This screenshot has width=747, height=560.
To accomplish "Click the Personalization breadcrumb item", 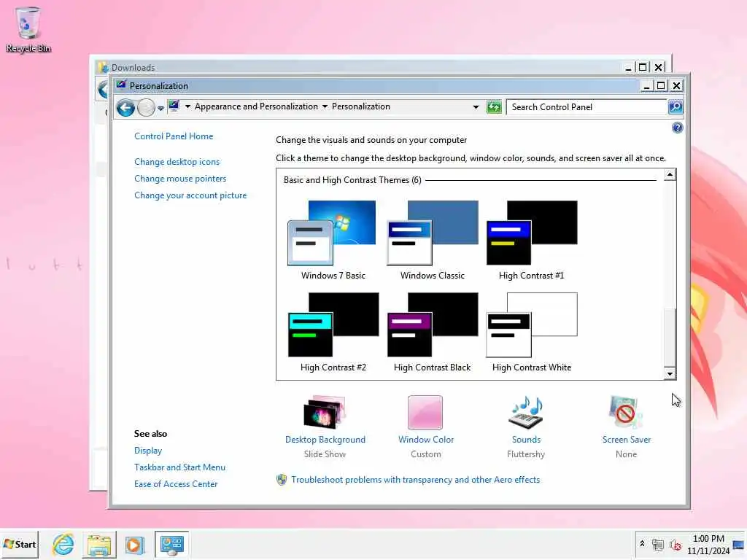I will pyautogui.click(x=360, y=106).
